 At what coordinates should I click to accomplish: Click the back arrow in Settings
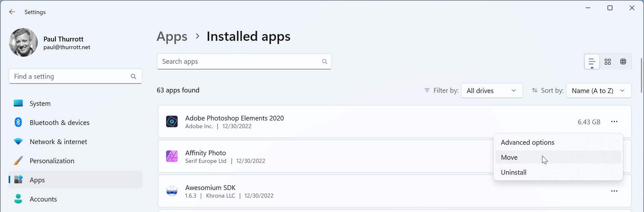pyautogui.click(x=12, y=12)
